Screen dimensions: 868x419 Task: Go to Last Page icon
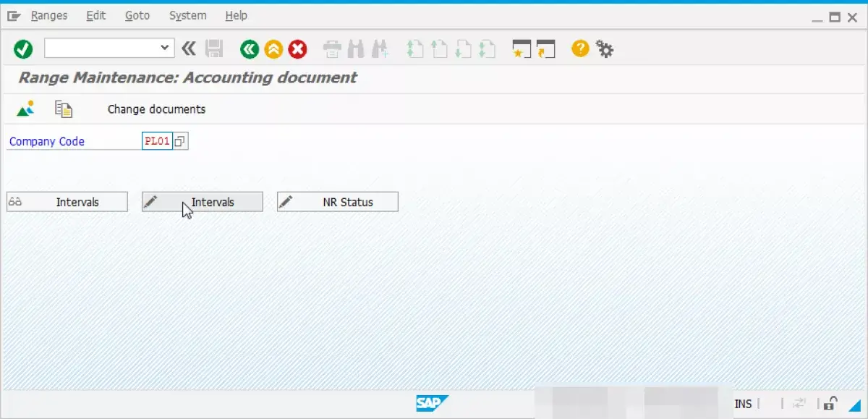tap(487, 49)
